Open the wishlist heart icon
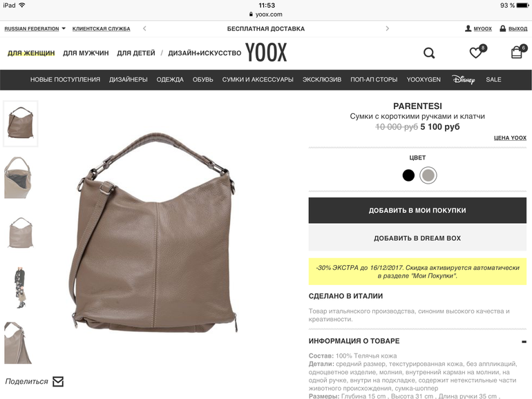532x399 pixels. point(477,52)
